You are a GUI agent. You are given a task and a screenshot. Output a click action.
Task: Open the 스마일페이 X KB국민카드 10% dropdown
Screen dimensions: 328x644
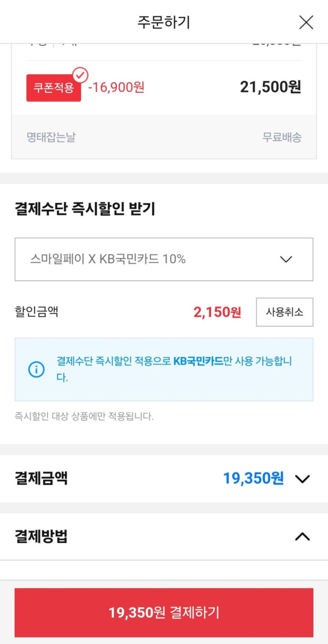[x=164, y=259]
